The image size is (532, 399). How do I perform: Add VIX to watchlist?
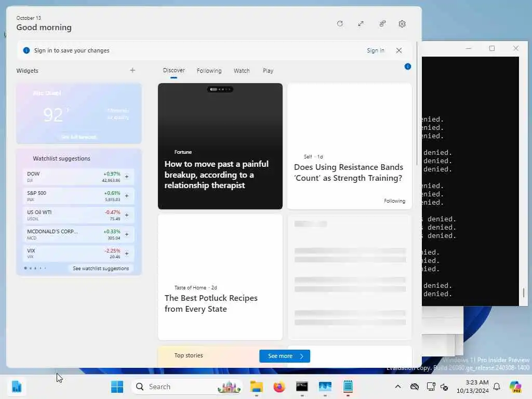tap(127, 254)
